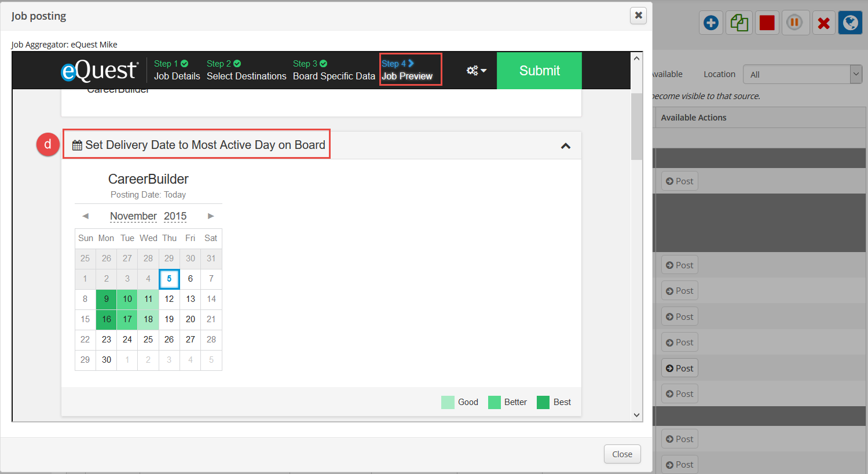Image resolution: width=868 pixels, height=474 pixels.
Task: Click the green Submit button
Action: click(539, 71)
